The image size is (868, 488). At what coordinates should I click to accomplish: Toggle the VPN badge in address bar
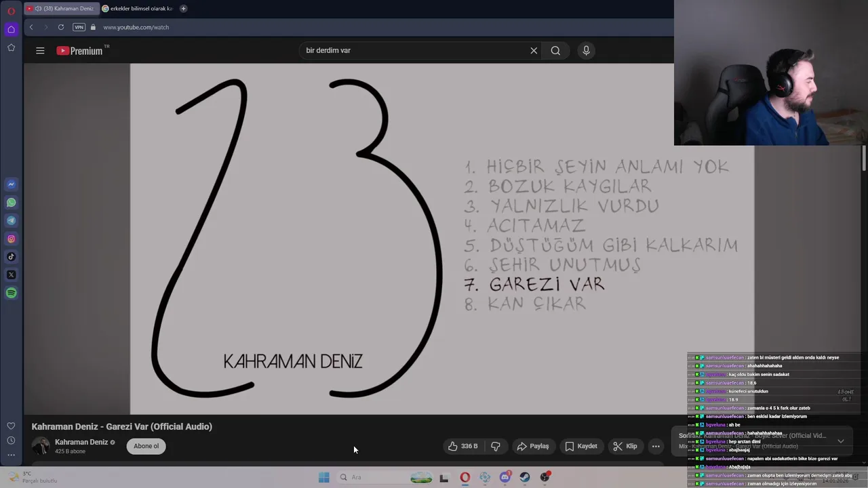pos(79,27)
